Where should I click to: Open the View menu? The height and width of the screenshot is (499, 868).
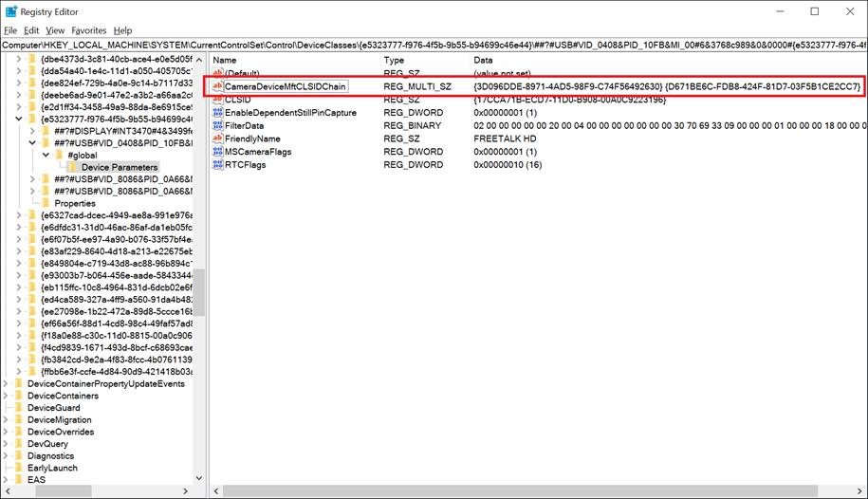tap(55, 30)
